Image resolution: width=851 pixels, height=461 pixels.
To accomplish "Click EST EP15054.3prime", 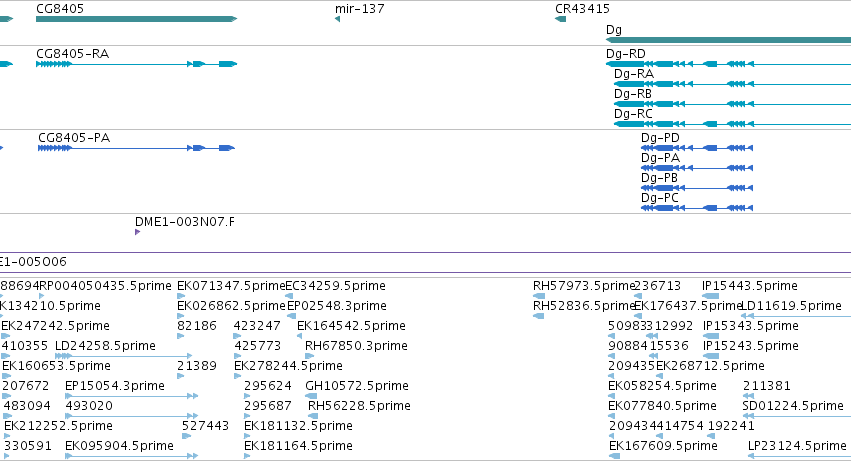I will 115,387.
